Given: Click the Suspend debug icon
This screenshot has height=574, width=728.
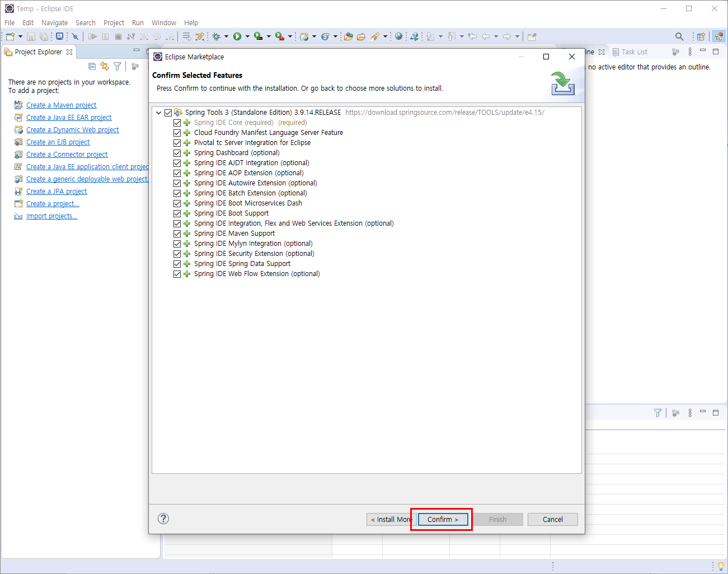Looking at the screenshot, I should pos(105,36).
